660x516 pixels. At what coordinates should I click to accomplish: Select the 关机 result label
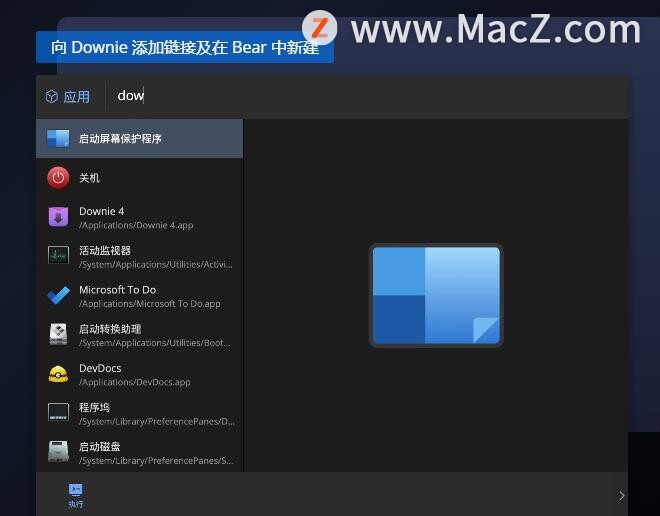tap(89, 178)
